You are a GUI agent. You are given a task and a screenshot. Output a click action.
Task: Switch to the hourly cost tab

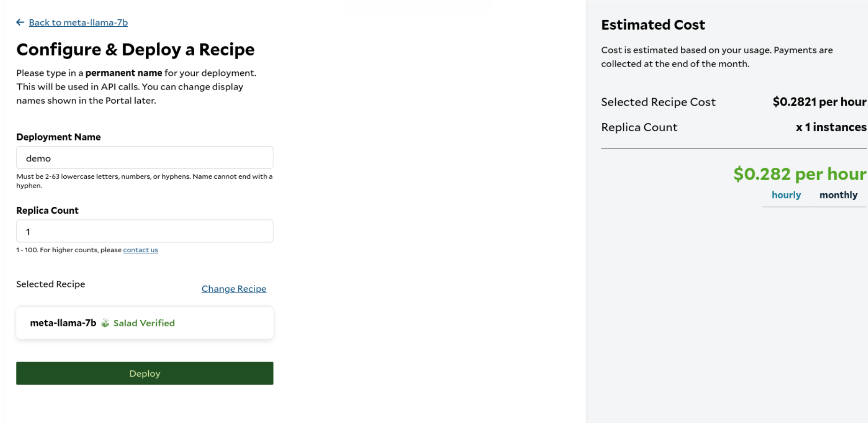(786, 195)
